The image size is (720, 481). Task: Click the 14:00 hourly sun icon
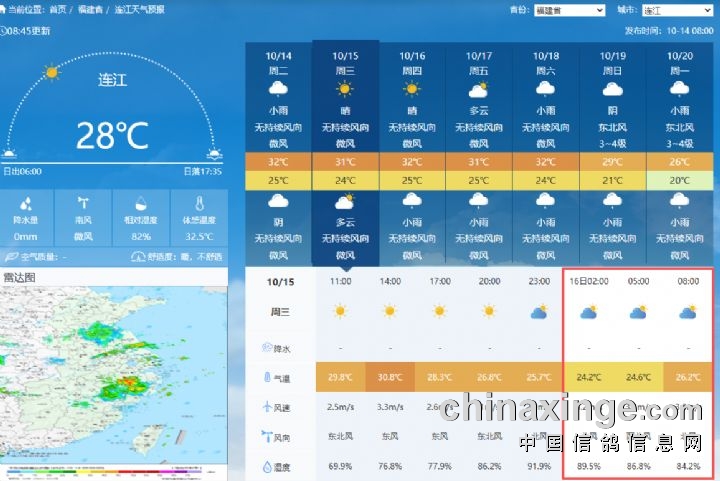coord(390,312)
